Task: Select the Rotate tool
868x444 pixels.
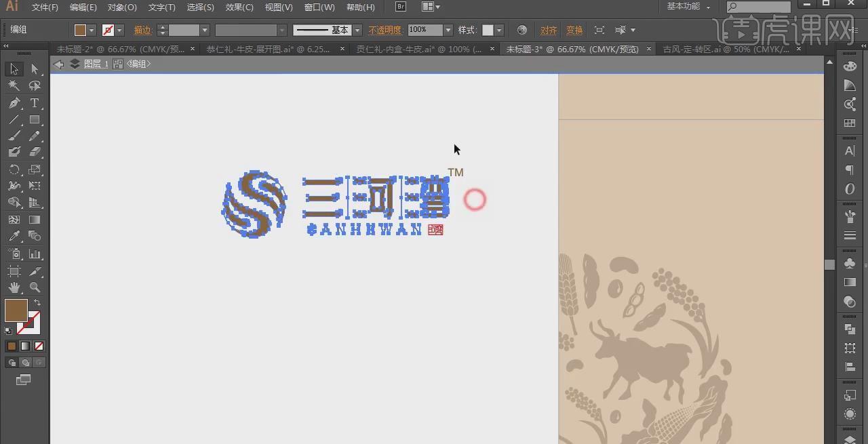Action: (14, 169)
